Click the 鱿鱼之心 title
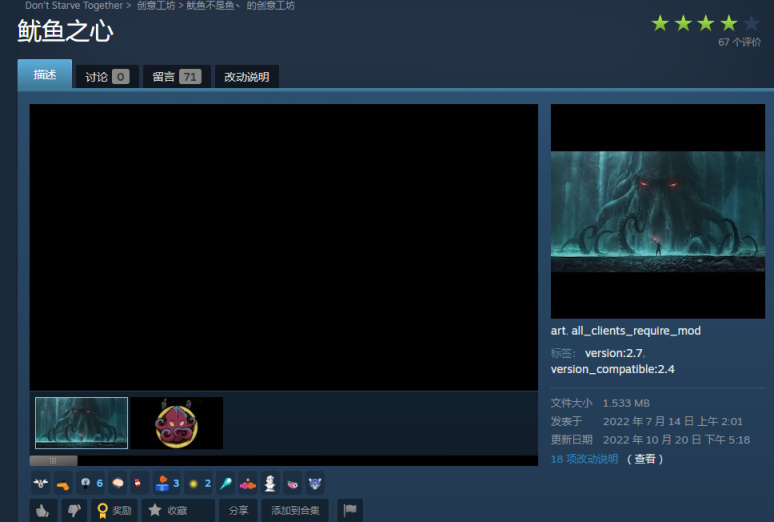774x522 pixels. (x=66, y=31)
